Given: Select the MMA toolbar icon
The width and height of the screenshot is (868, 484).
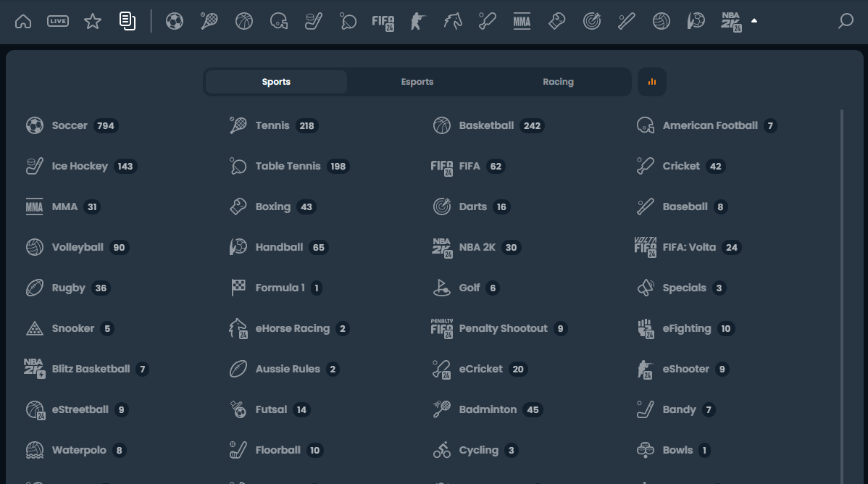Looking at the screenshot, I should pos(521,21).
